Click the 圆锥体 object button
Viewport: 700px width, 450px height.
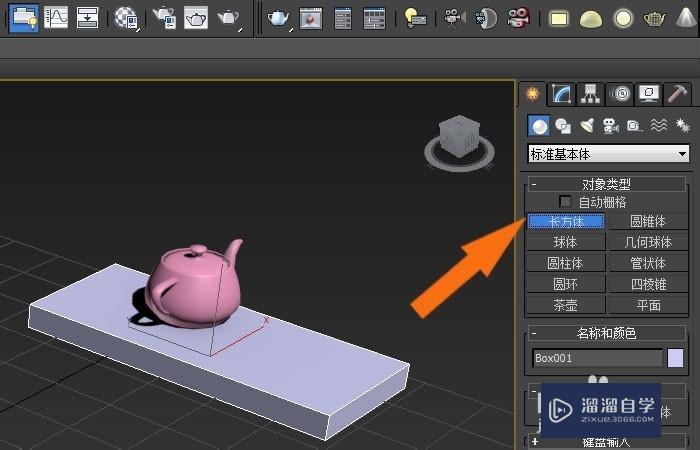(648, 221)
